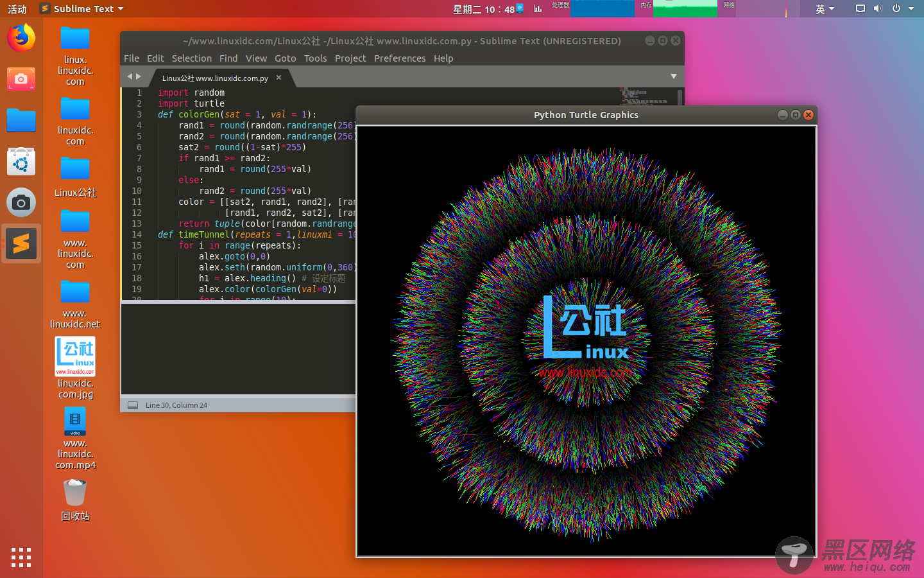This screenshot has width=924, height=578.
Task: Show all applications grid
Action: [21, 557]
